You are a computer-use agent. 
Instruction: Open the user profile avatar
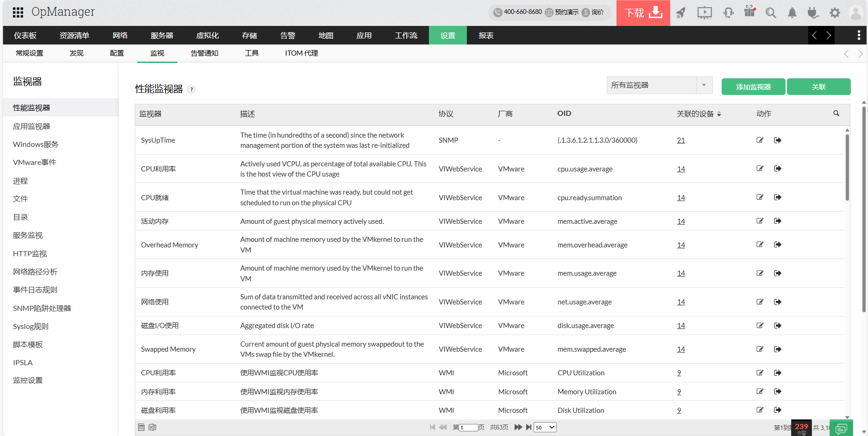856,13
